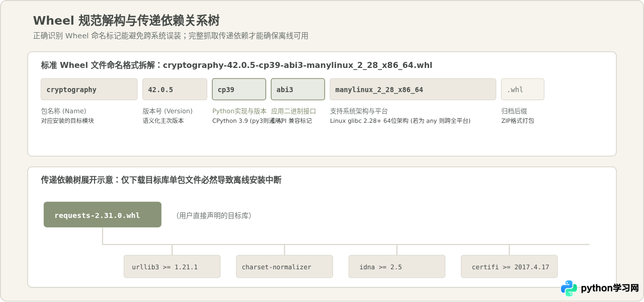Screen dimensions: 644x302
Task: Click the 'cryptography' package name box
Action: coord(89,89)
